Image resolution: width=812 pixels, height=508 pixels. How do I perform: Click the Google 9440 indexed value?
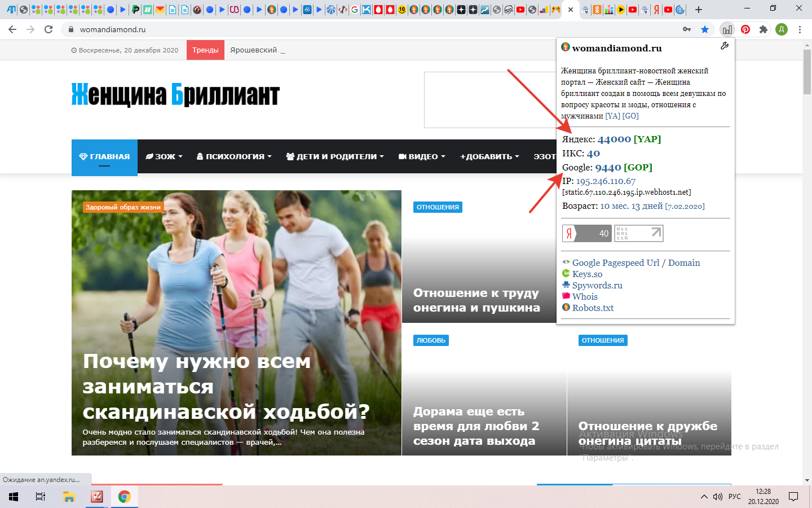click(x=608, y=167)
